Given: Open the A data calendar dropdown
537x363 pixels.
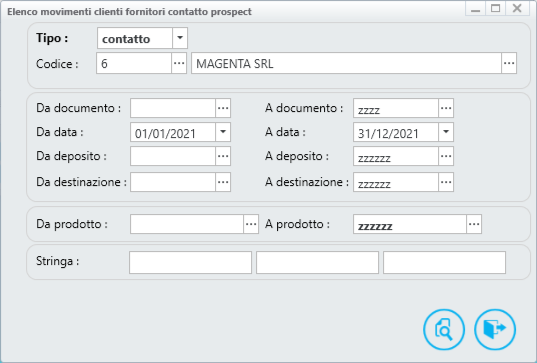Looking at the screenshot, I should click(446, 132).
